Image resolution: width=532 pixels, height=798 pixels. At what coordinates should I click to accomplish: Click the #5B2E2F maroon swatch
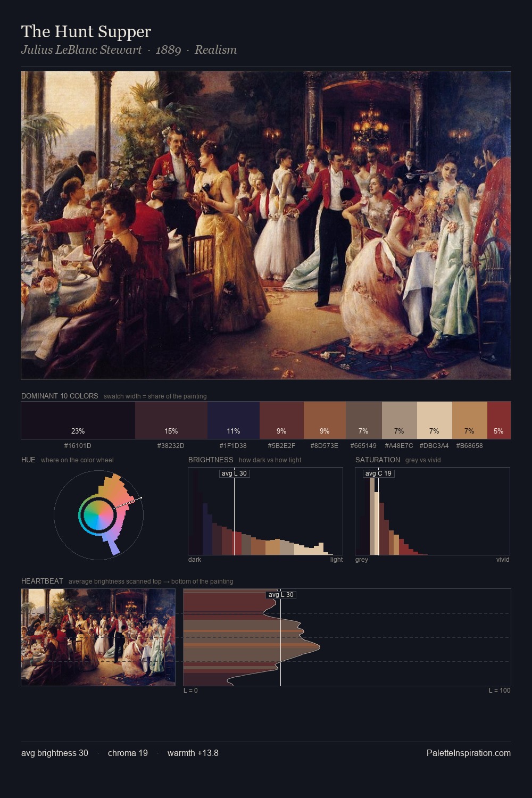tap(281, 420)
